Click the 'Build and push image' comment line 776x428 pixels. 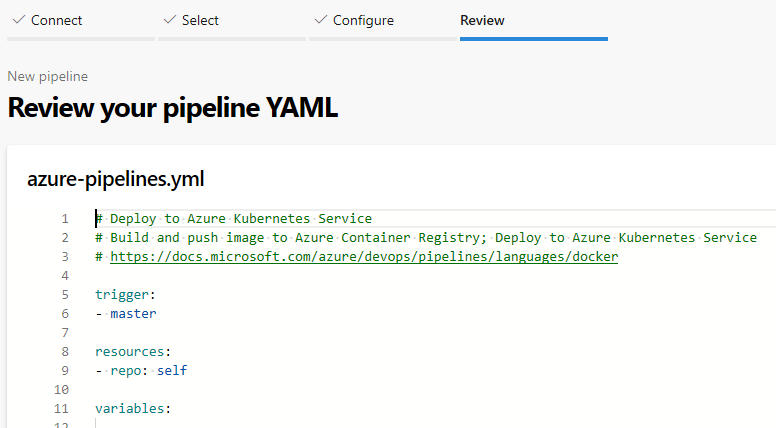coord(426,238)
